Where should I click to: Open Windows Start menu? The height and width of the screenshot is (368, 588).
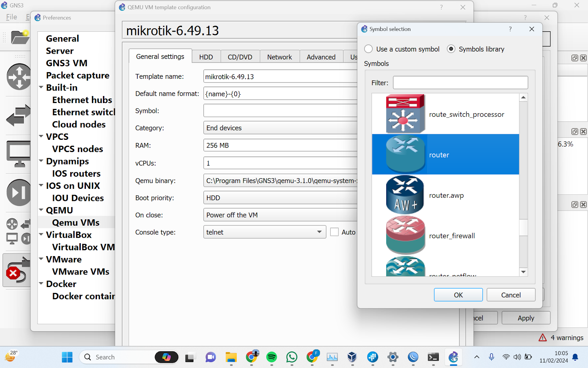tap(67, 357)
